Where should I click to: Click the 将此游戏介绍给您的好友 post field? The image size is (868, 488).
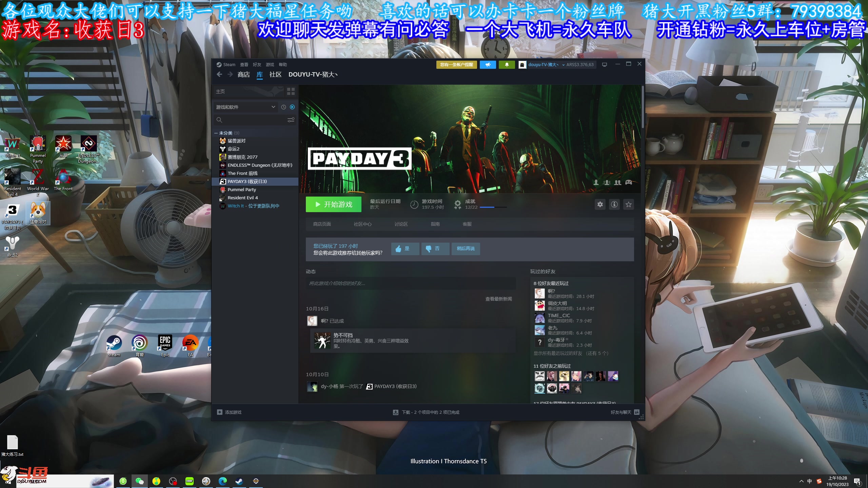click(x=411, y=283)
